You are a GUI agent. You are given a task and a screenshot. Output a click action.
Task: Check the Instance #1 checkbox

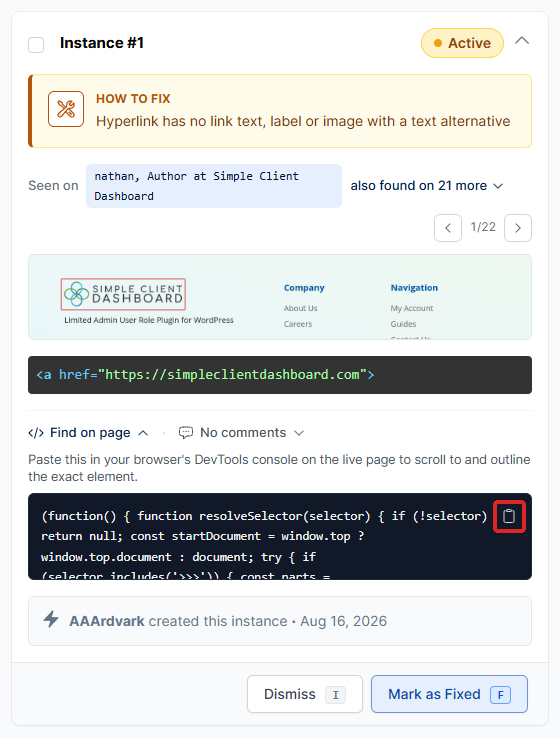pos(36,45)
